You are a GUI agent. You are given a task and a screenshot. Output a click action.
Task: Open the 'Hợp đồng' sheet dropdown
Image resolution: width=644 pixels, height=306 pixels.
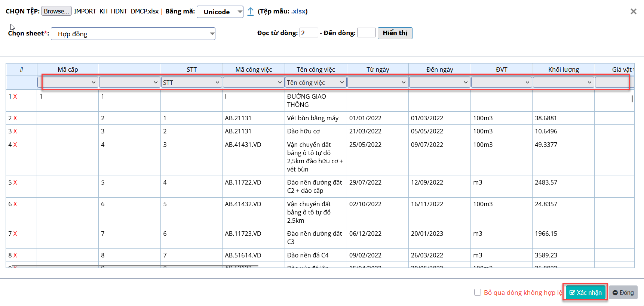click(133, 34)
